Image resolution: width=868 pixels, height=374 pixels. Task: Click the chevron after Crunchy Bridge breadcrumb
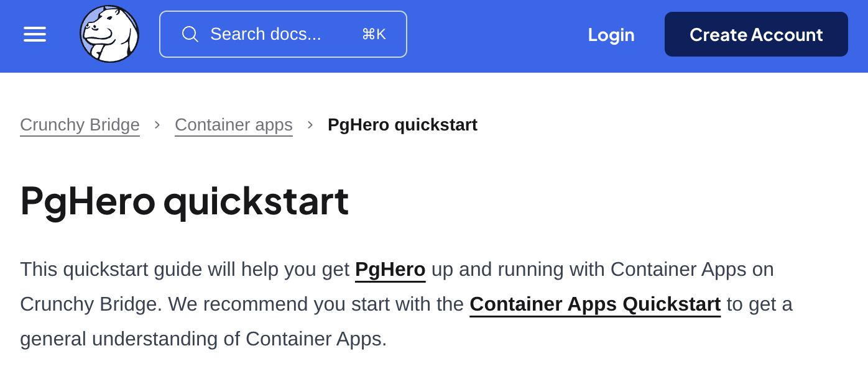pos(157,125)
